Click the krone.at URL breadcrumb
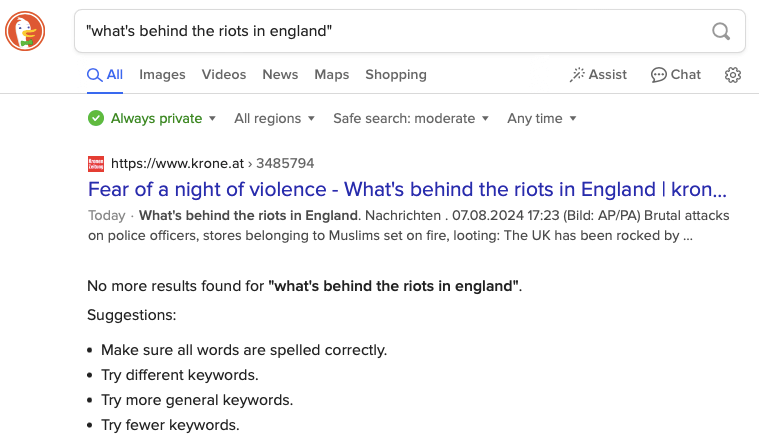The height and width of the screenshot is (436, 759). (x=212, y=163)
